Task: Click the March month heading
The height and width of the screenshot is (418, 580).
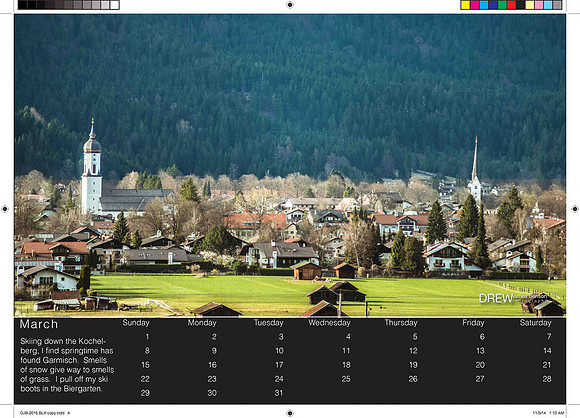Action: tap(39, 324)
